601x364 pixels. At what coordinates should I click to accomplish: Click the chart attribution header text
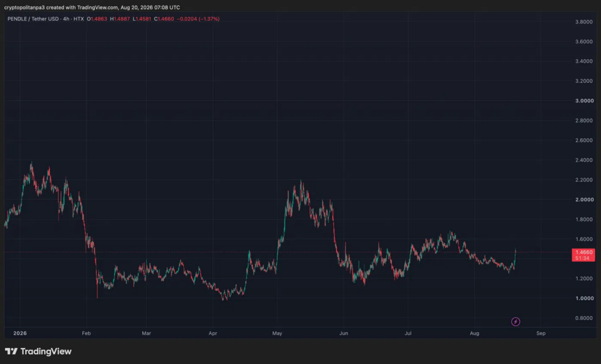[92, 7]
